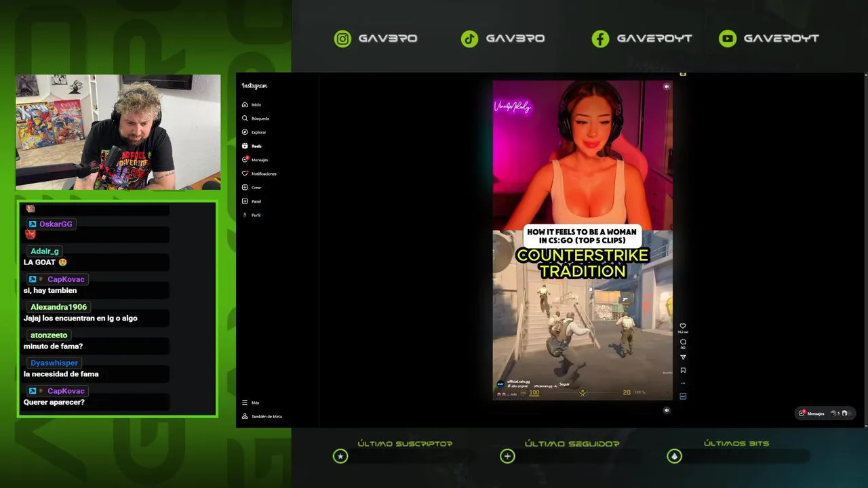Click the 562 comment count
The height and width of the screenshot is (488, 868).
point(683,348)
